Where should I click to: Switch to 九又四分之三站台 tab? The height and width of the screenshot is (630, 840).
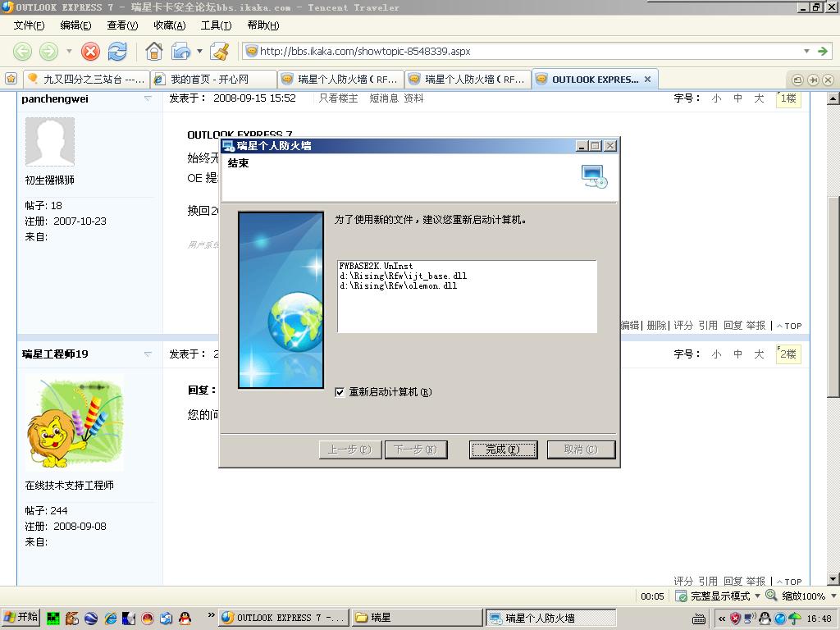[85, 80]
